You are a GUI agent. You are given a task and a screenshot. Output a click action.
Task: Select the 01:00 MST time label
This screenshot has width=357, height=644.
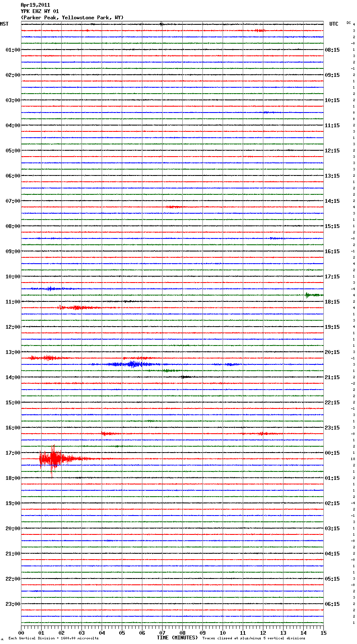point(13,50)
